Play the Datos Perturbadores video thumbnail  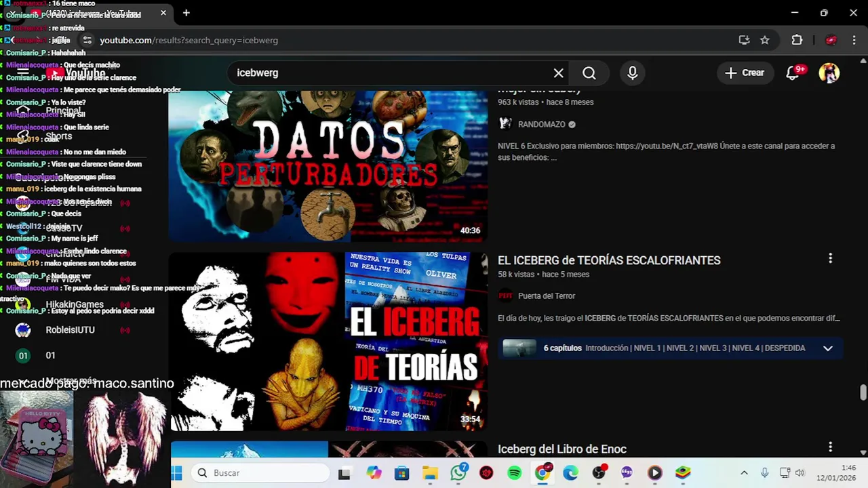tap(328, 166)
